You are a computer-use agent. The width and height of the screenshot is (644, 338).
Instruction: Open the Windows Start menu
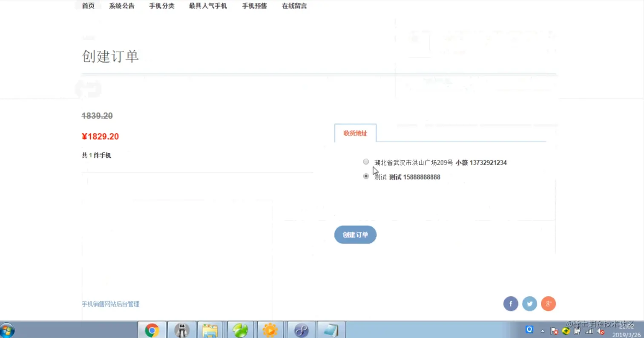(7, 330)
